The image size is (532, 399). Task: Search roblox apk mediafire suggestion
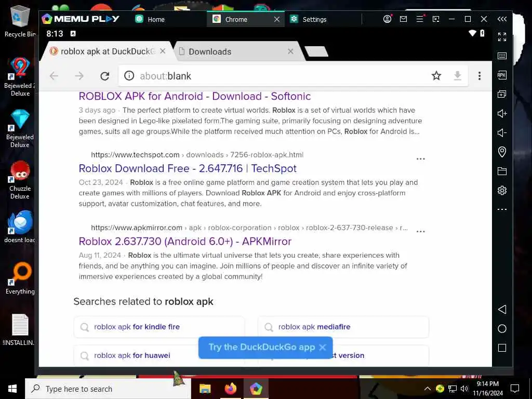pyautogui.click(x=343, y=327)
